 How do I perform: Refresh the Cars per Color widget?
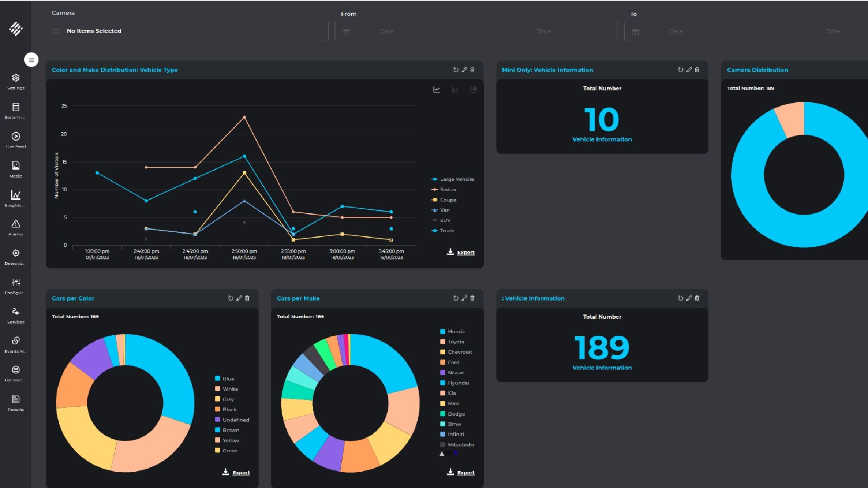231,298
